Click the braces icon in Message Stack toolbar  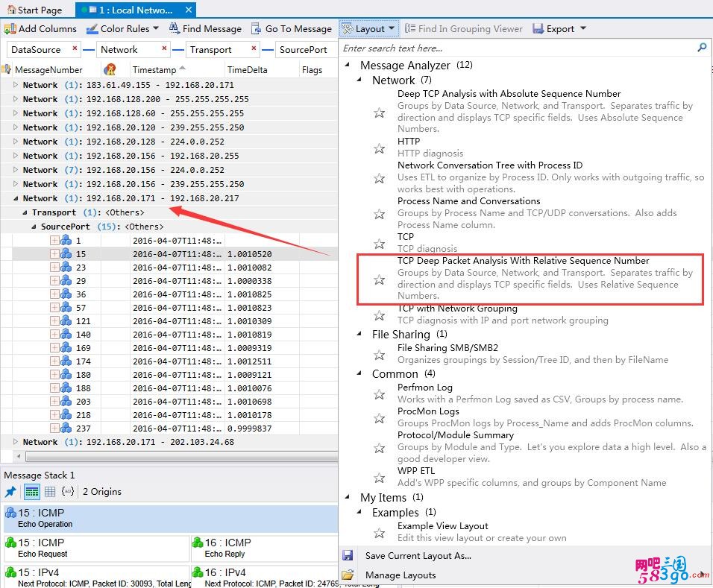(x=68, y=492)
